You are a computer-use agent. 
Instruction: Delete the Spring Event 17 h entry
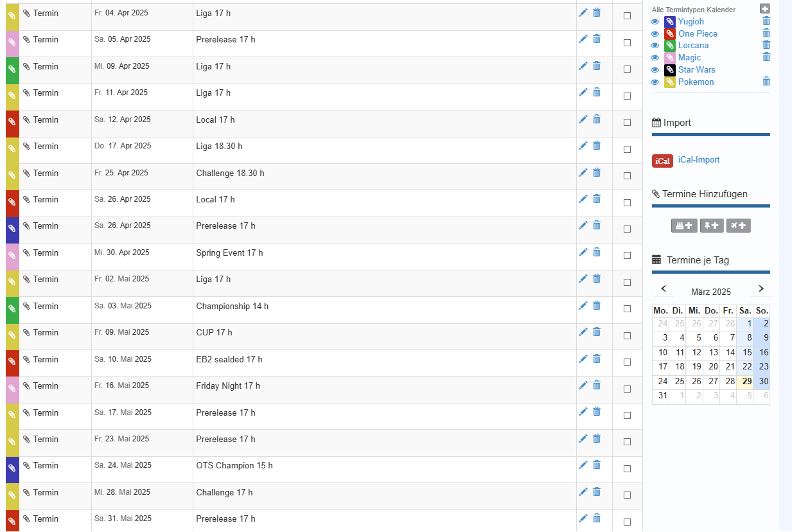[x=597, y=253]
